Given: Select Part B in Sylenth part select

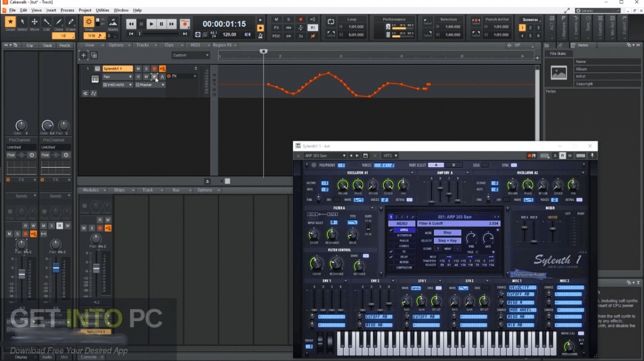Looking at the screenshot, I should pyautogui.click(x=453, y=165).
